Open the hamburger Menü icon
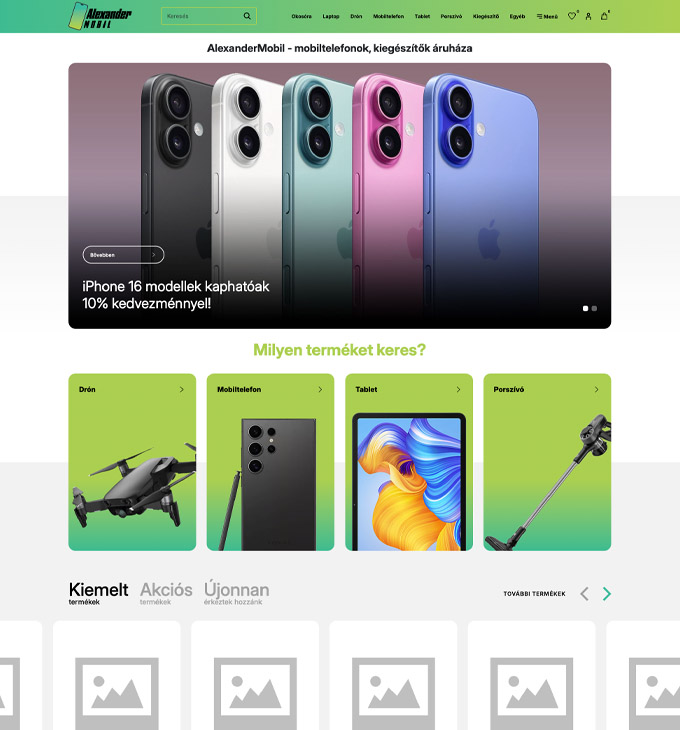Viewport: 680px width, 730px height. point(547,16)
